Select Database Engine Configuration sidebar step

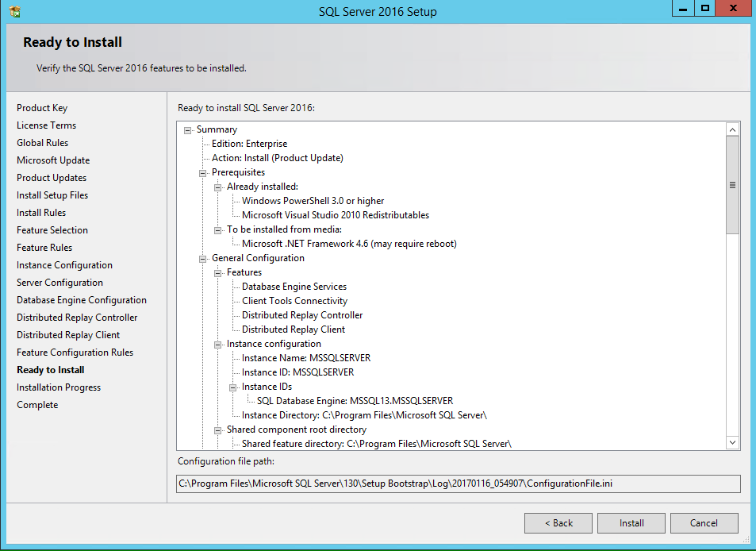[82, 299]
